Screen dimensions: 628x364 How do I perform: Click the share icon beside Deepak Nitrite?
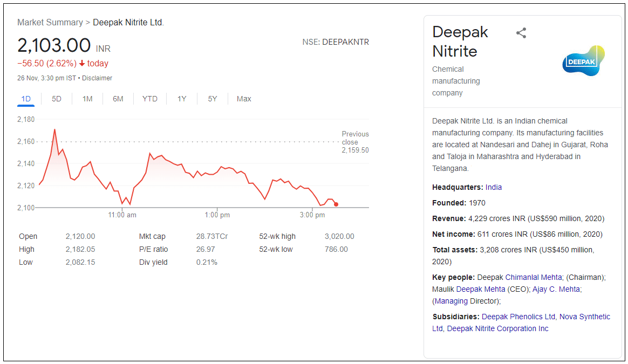tap(521, 33)
